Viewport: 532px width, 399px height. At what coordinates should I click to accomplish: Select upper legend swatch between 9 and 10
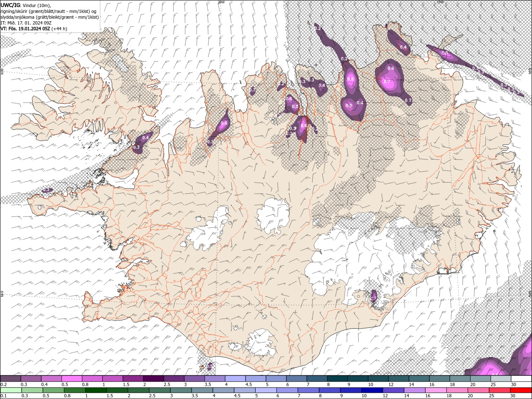click(x=358, y=378)
